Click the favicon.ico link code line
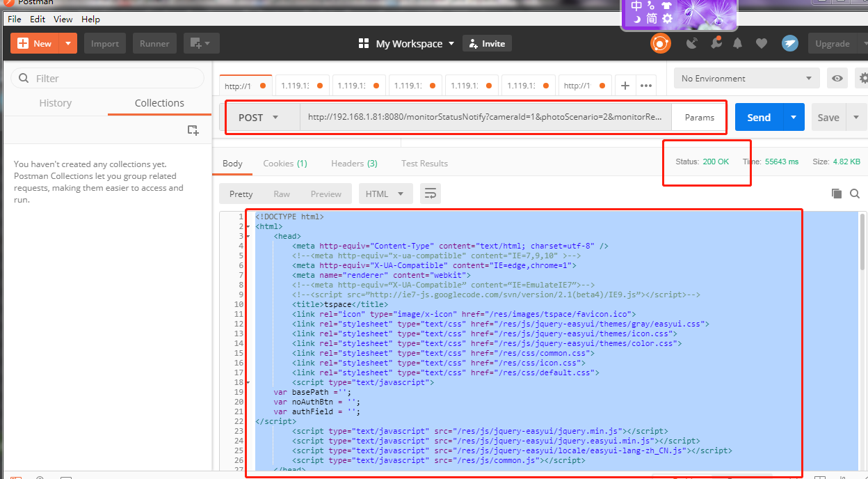The image size is (868, 479). point(465,314)
